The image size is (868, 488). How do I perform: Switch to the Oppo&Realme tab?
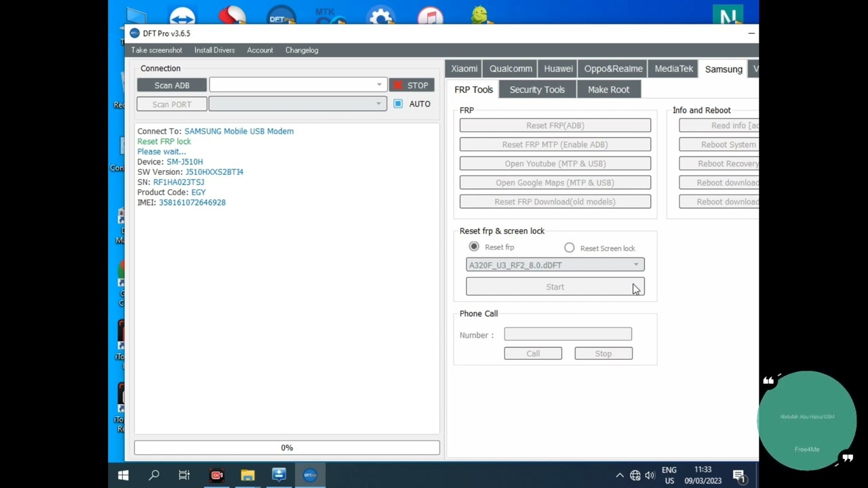point(613,68)
